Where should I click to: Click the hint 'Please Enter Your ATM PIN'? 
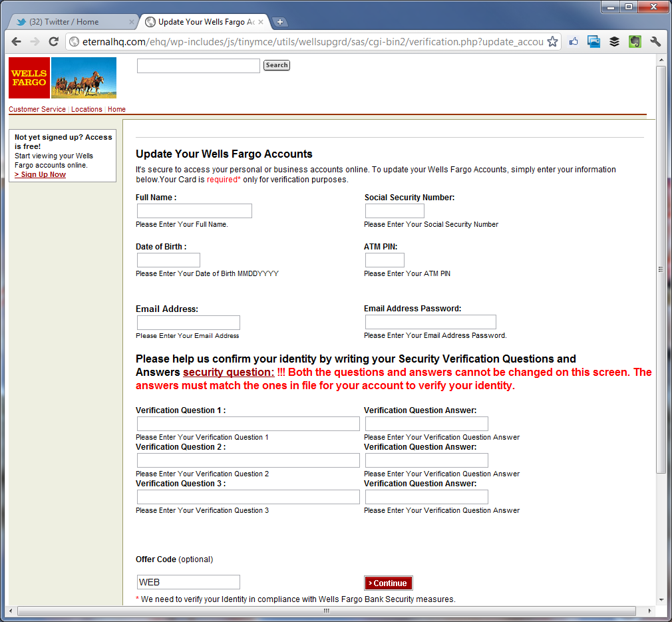(407, 273)
